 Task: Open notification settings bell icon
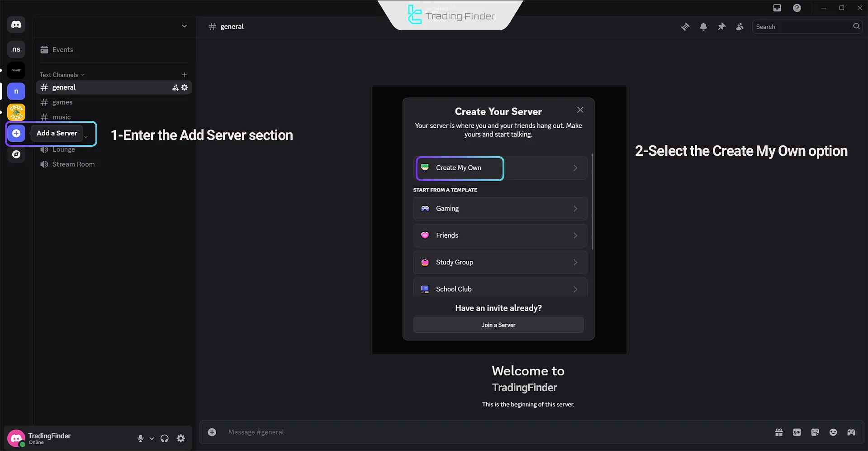(703, 27)
